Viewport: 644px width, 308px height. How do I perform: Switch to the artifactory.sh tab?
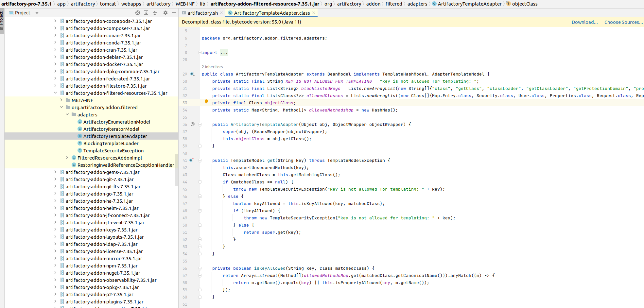point(202,13)
